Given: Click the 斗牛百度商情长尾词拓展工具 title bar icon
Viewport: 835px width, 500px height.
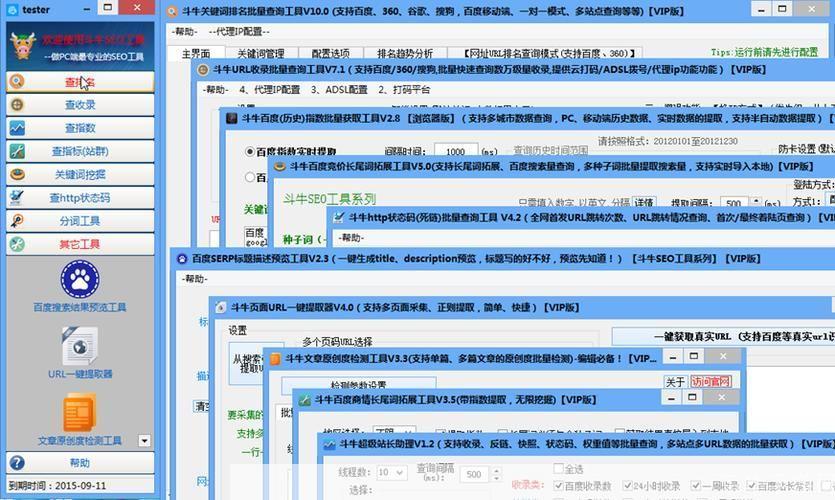Looking at the screenshot, I should (305, 400).
